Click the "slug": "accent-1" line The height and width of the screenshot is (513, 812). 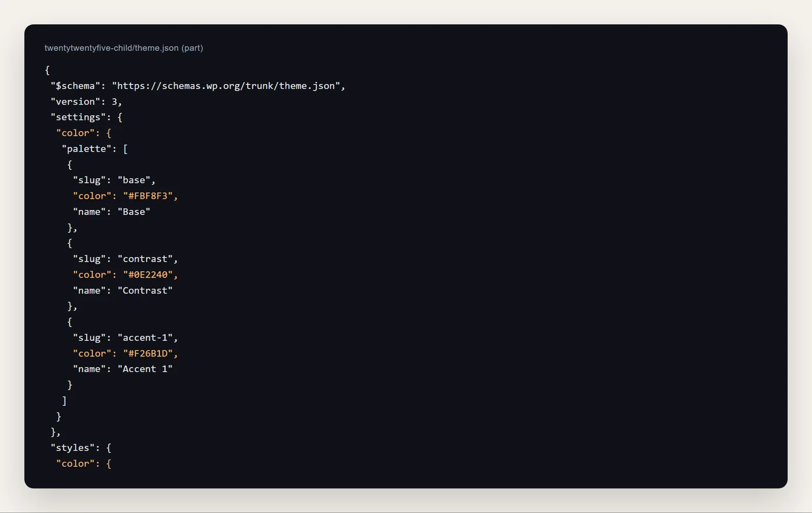[x=125, y=338]
